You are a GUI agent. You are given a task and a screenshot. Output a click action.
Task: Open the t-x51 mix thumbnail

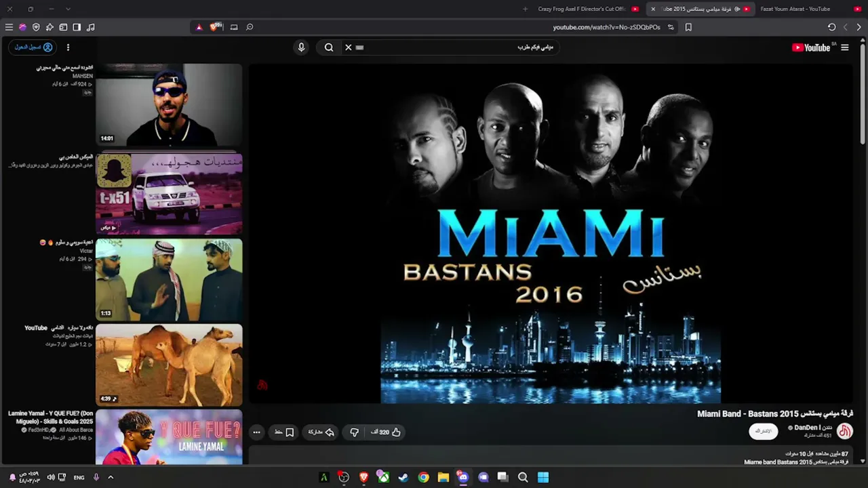169,194
